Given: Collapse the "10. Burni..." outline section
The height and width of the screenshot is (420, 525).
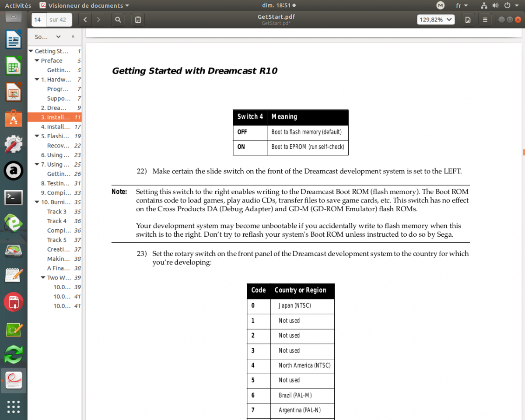Looking at the screenshot, I should (x=37, y=202).
